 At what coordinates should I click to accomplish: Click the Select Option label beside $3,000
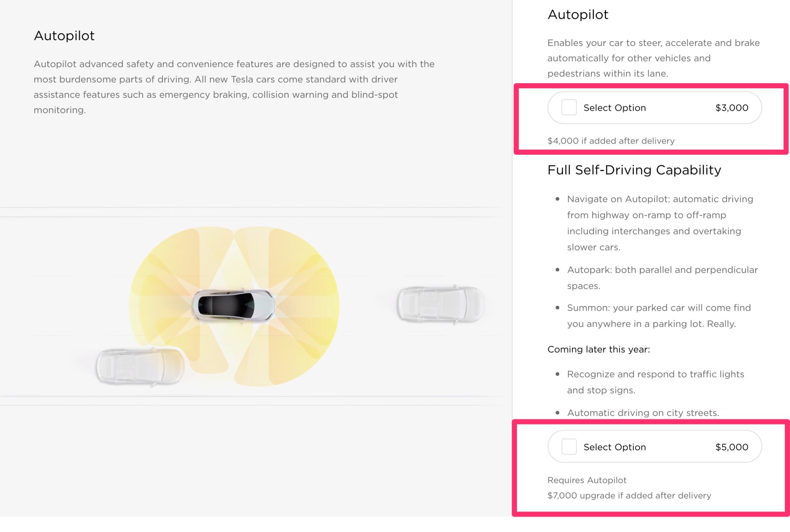click(614, 108)
